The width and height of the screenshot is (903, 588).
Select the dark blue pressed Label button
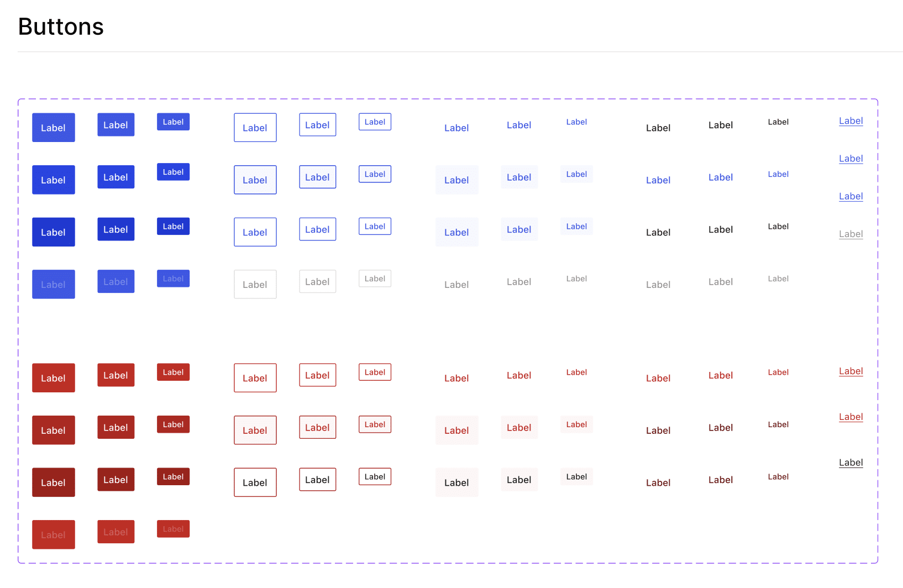tap(53, 232)
